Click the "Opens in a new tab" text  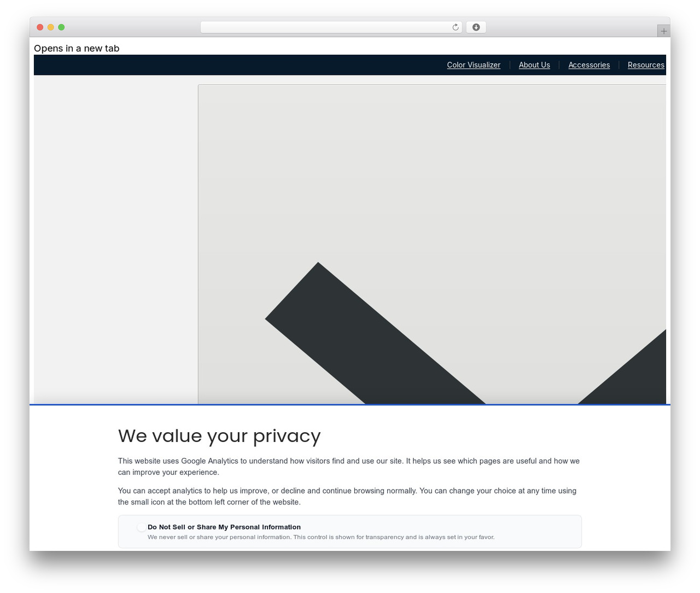77,48
